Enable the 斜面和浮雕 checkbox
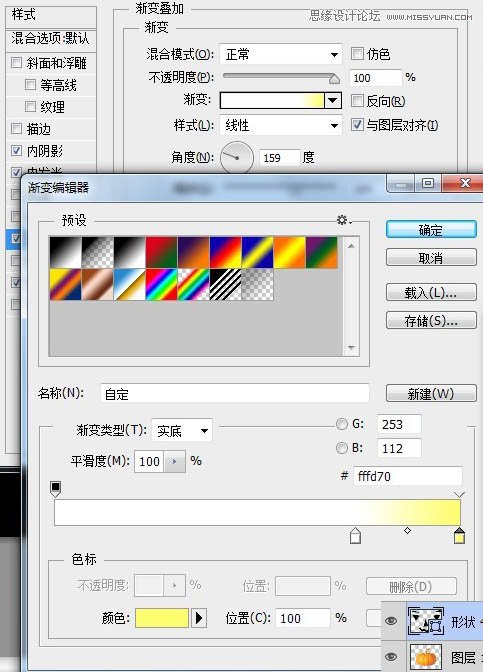The height and width of the screenshot is (672, 483). (16, 63)
